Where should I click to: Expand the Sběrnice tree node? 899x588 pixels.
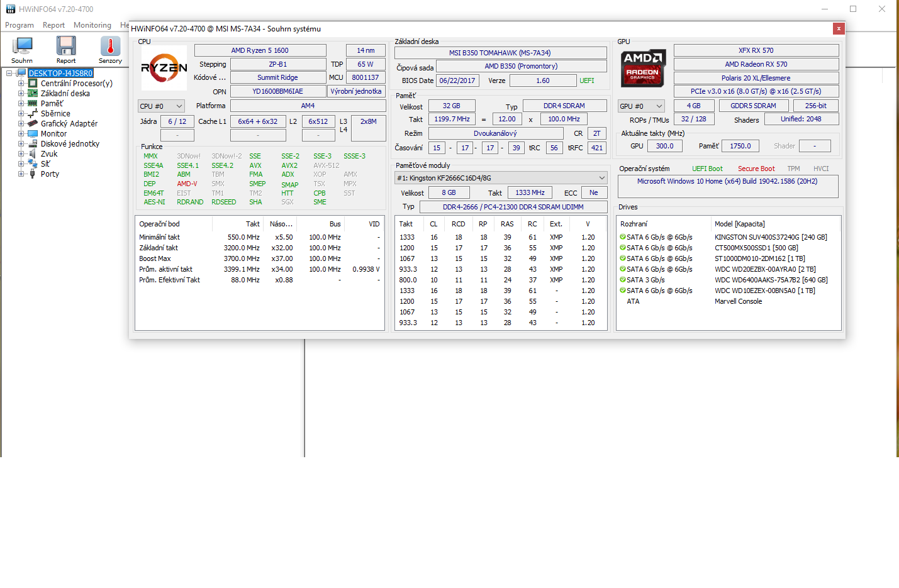(21, 113)
